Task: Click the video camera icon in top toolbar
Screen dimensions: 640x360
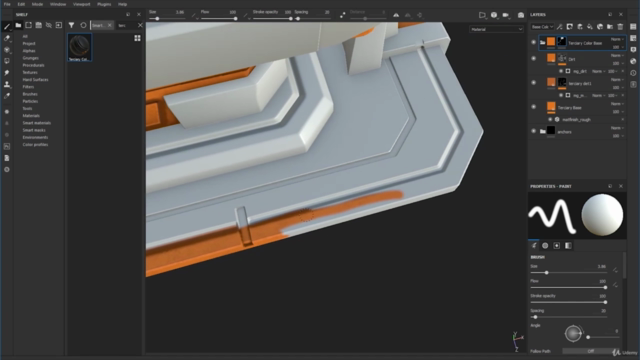Action: click(506, 15)
